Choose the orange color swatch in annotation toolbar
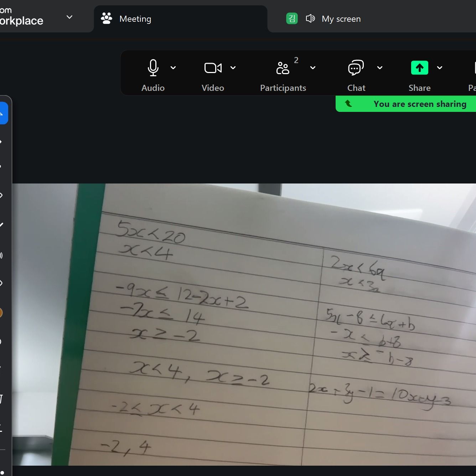The width and height of the screenshot is (476, 476). click(1, 313)
